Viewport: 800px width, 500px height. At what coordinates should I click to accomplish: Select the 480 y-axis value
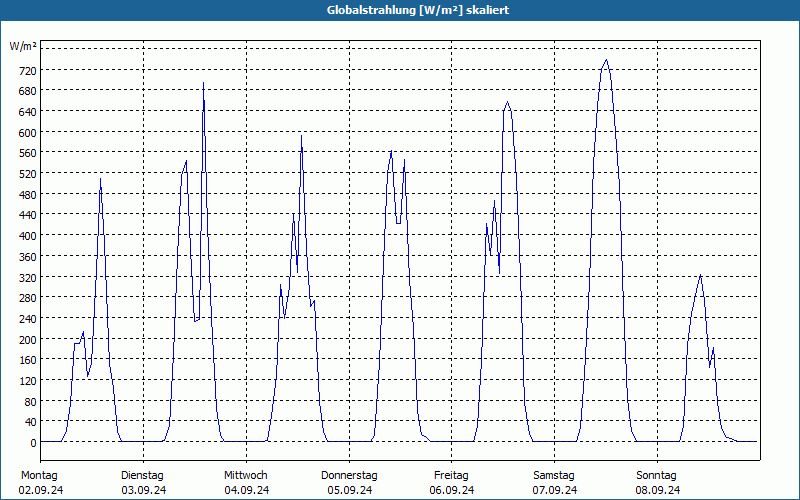click(x=27, y=194)
